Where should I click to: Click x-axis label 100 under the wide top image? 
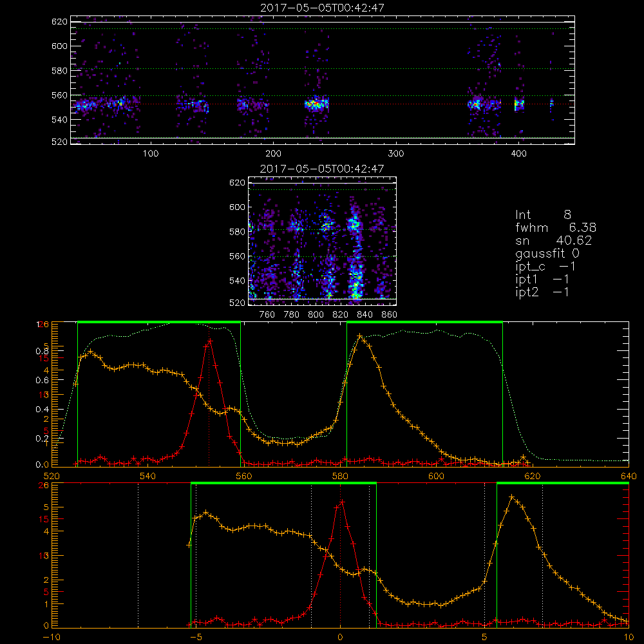coord(151,154)
